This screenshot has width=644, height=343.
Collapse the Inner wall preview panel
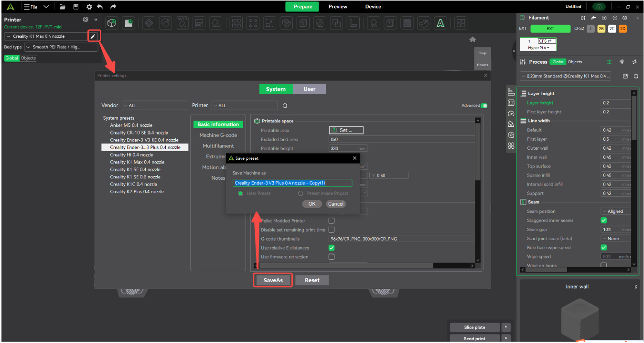(x=635, y=287)
